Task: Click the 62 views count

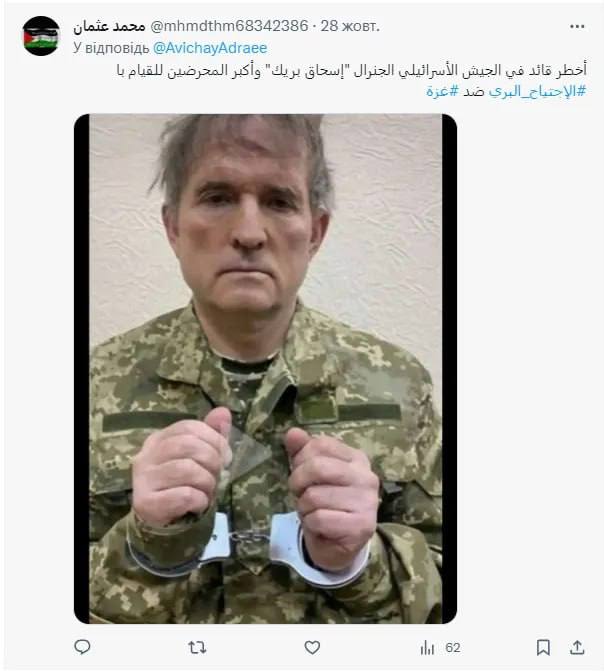Action: [452, 648]
